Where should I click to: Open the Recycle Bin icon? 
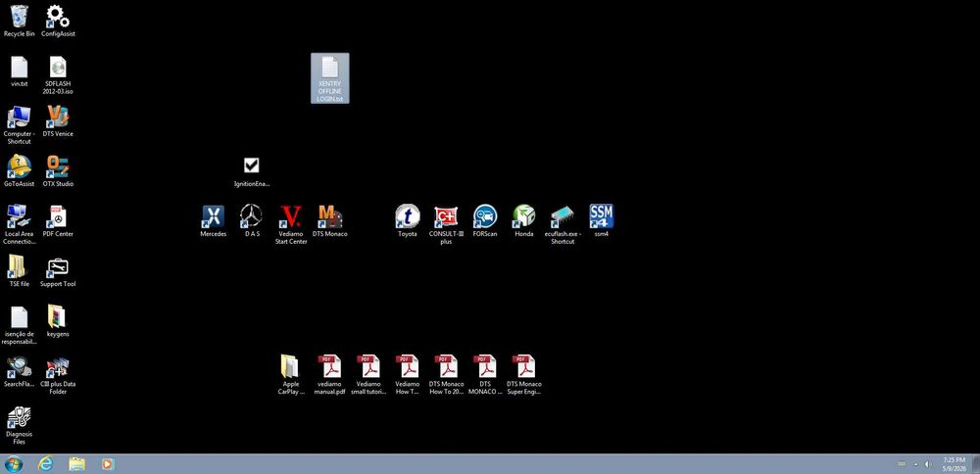pyautogui.click(x=20, y=17)
